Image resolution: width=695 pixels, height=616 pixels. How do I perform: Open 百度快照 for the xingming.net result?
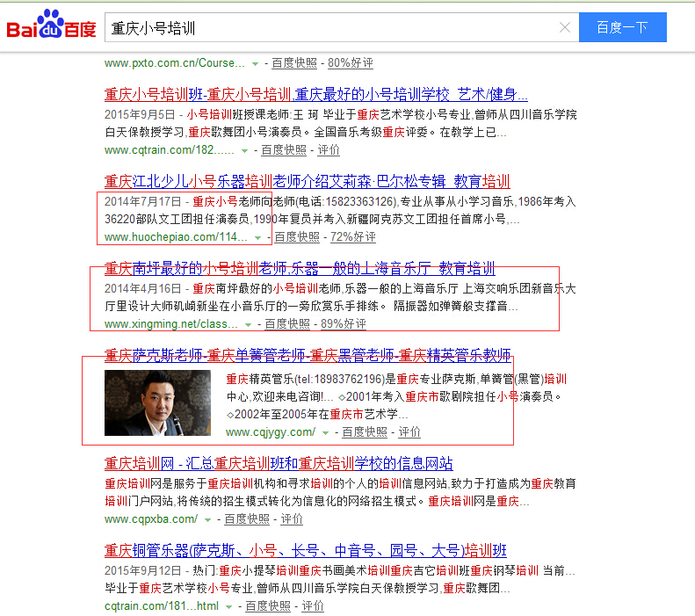pyautogui.click(x=287, y=324)
